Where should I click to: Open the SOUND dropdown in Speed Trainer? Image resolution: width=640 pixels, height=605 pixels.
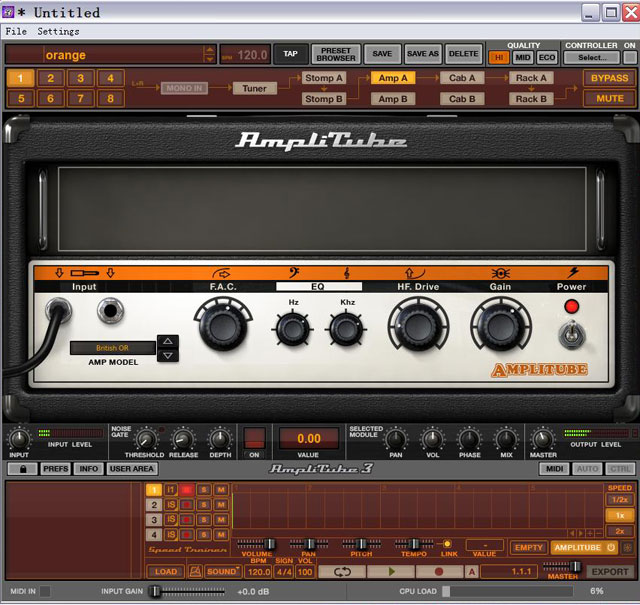[x=222, y=572]
